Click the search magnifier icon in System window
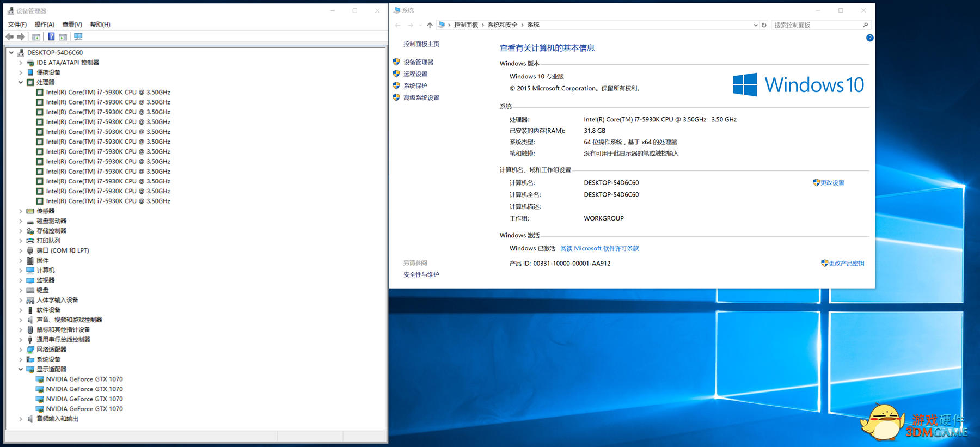Image resolution: width=980 pixels, height=447 pixels. (865, 25)
